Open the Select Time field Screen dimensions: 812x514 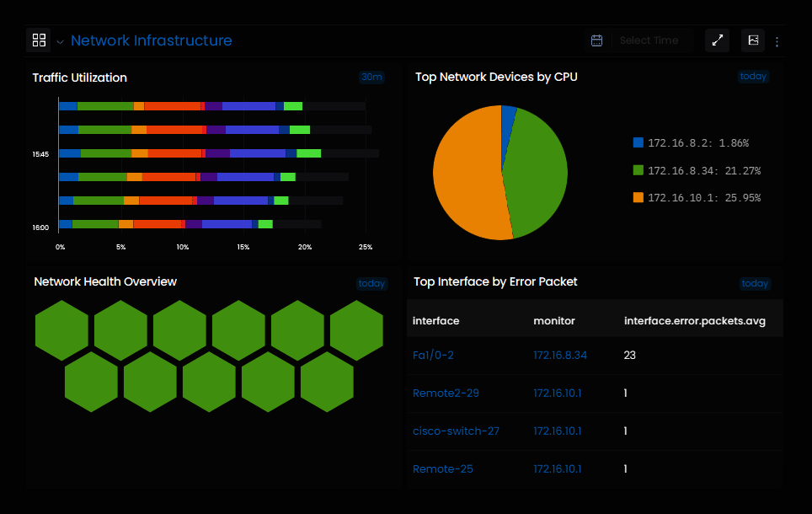(649, 40)
